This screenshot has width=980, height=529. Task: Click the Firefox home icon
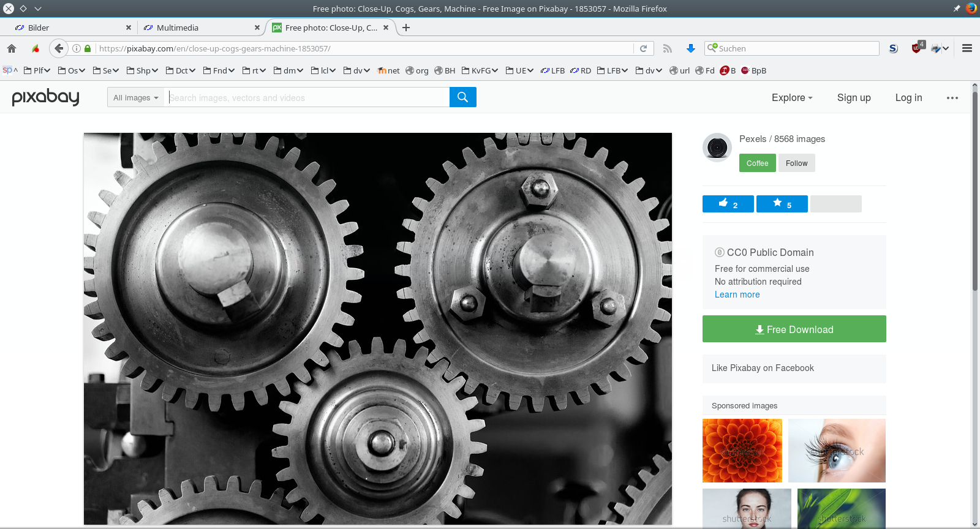[12, 48]
